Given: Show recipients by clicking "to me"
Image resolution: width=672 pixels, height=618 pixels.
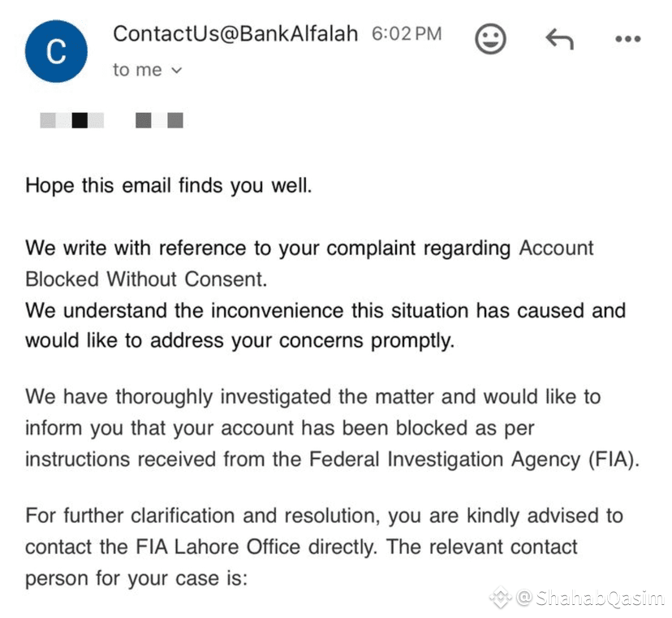Looking at the screenshot, I should pos(137,70).
